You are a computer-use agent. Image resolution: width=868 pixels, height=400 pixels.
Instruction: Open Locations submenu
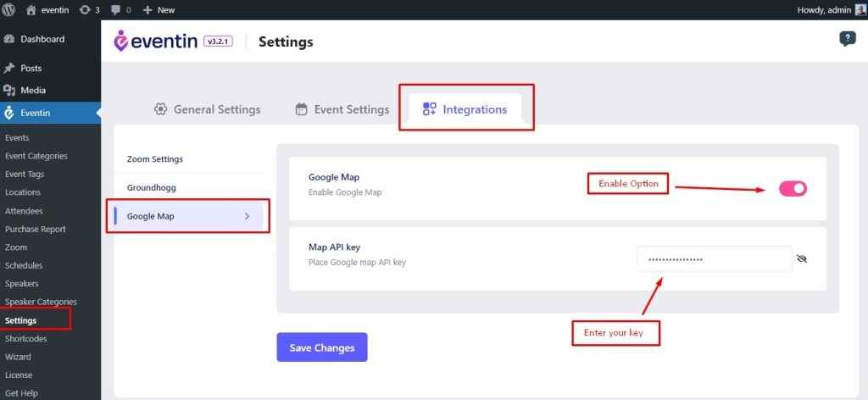tap(23, 192)
